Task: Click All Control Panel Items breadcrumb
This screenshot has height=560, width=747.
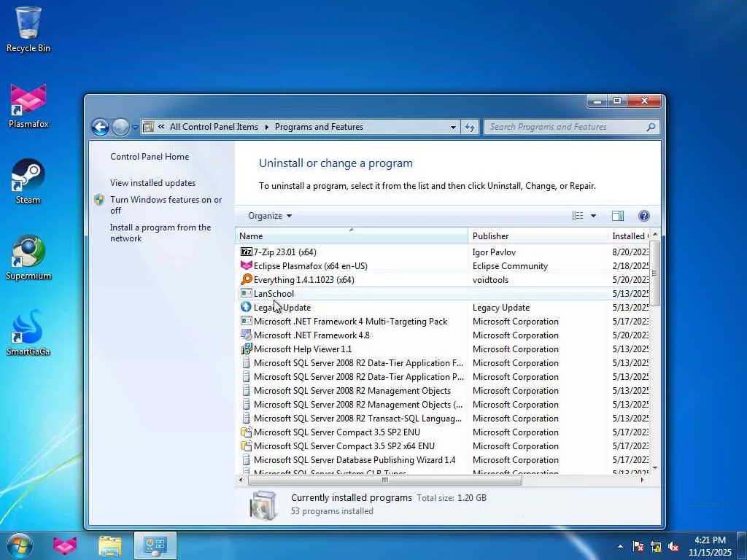Action: [214, 127]
